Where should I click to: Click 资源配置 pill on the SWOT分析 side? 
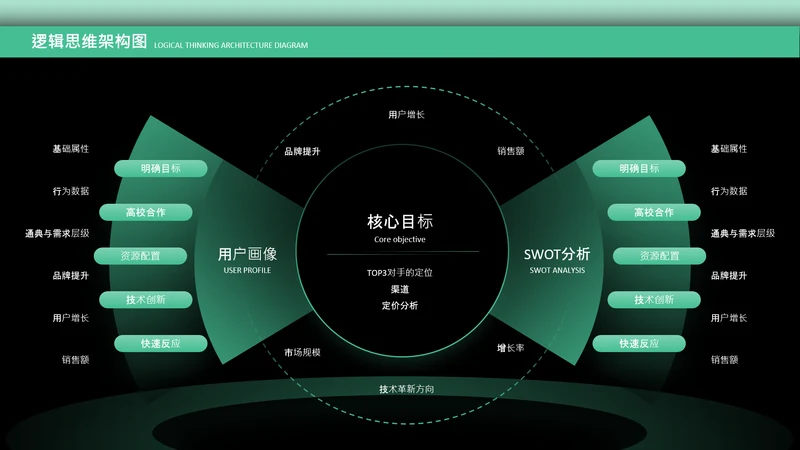(x=659, y=256)
